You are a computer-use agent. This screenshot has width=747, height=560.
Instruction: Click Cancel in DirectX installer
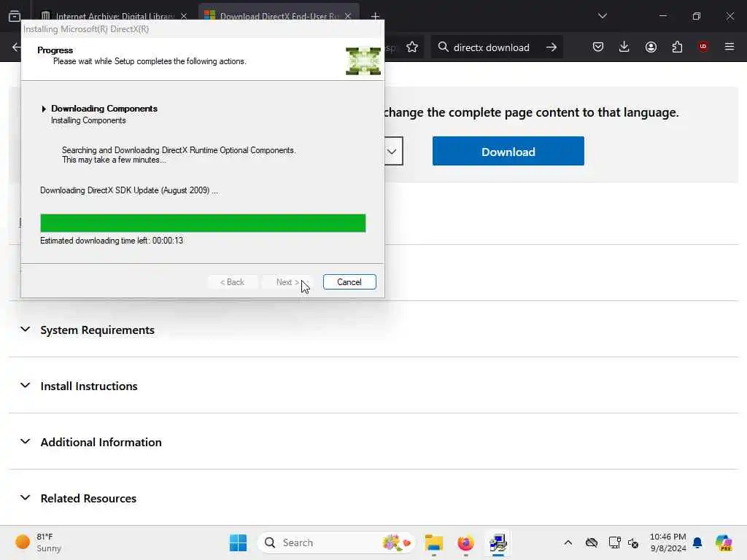(x=349, y=282)
